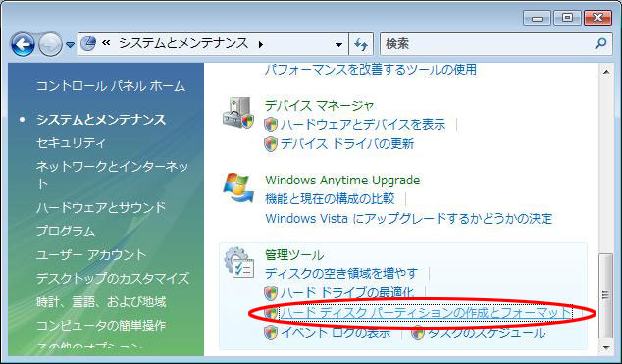Maximize the Control Panel window
The height and width of the screenshot is (364, 622).
click(x=567, y=19)
